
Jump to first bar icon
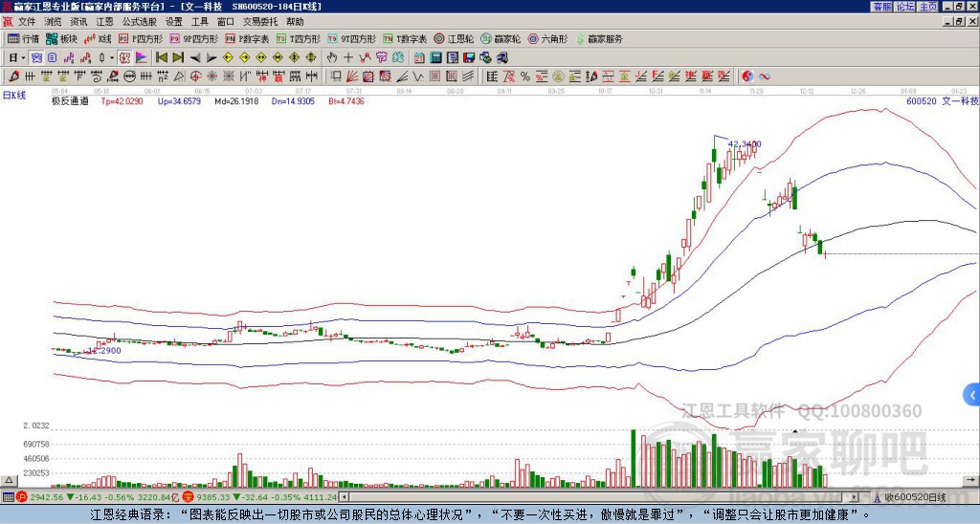pyautogui.click(x=162, y=58)
